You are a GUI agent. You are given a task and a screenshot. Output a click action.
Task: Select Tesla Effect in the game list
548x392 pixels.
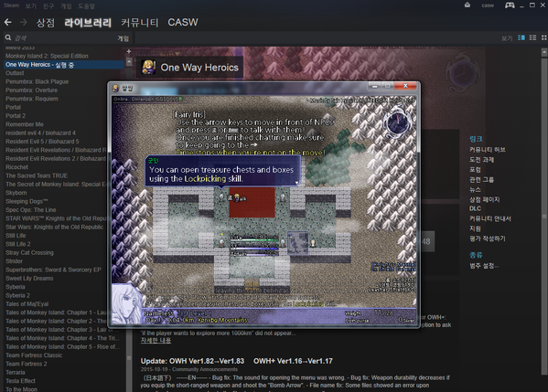point(20,381)
